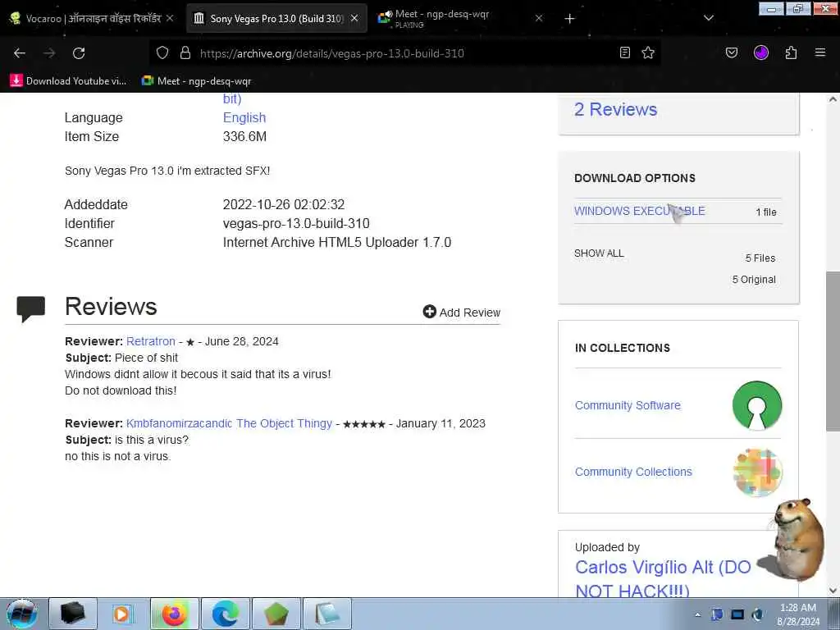This screenshot has height=630, width=840.
Task: Click the scrollbar down arrow
Action: pos(833,591)
